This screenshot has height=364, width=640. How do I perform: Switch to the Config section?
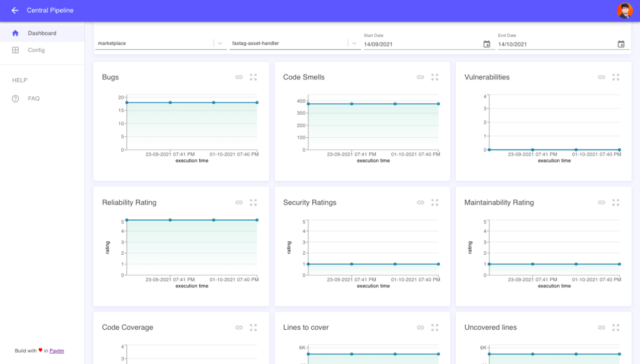click(x=35, y=50)
